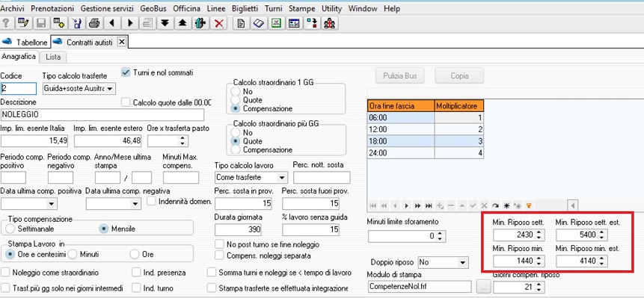This screenshot has height=298, width=644.
Task: Click grid navigator last record icon
Action: pos(429,205)
